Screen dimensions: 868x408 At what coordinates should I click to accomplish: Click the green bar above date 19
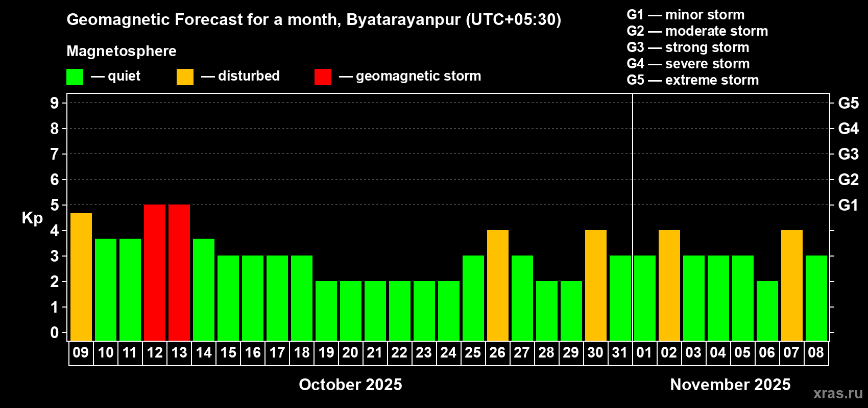326,311
